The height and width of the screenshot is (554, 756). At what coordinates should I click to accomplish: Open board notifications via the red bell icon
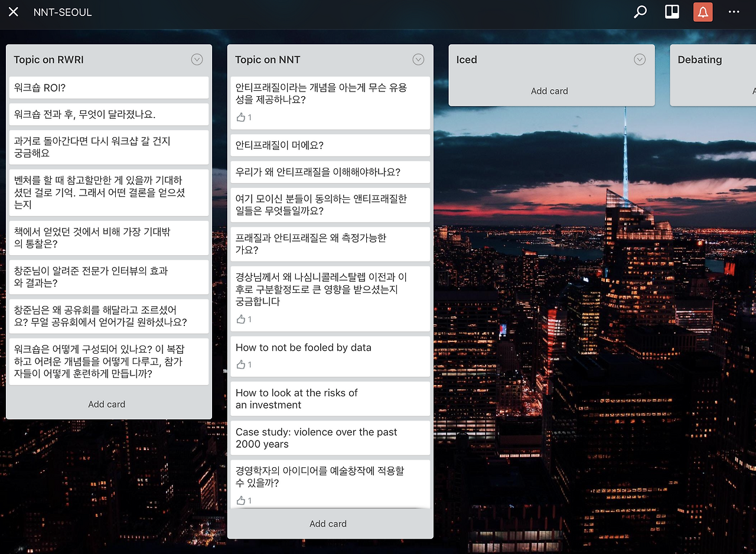(703, 12)
